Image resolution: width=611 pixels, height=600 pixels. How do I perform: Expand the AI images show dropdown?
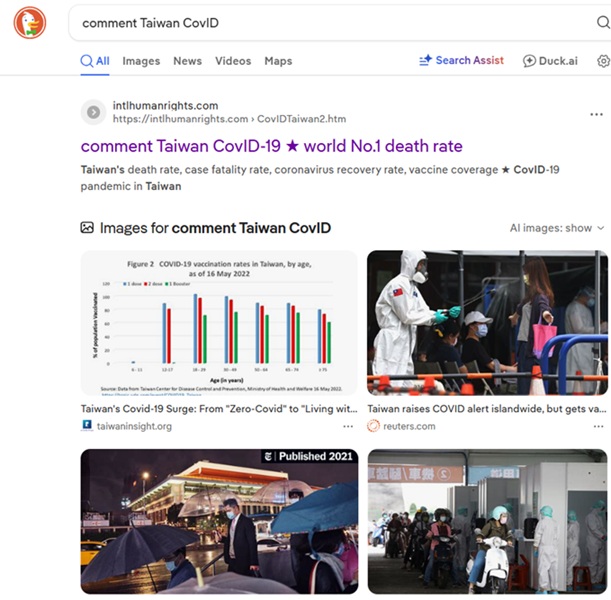[x=557, y=228]
